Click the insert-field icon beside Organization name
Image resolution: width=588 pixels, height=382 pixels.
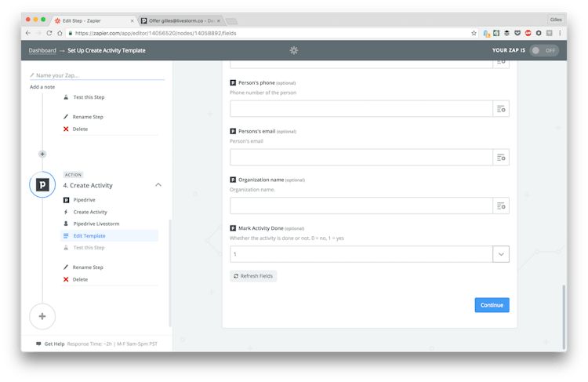(500, 206)
